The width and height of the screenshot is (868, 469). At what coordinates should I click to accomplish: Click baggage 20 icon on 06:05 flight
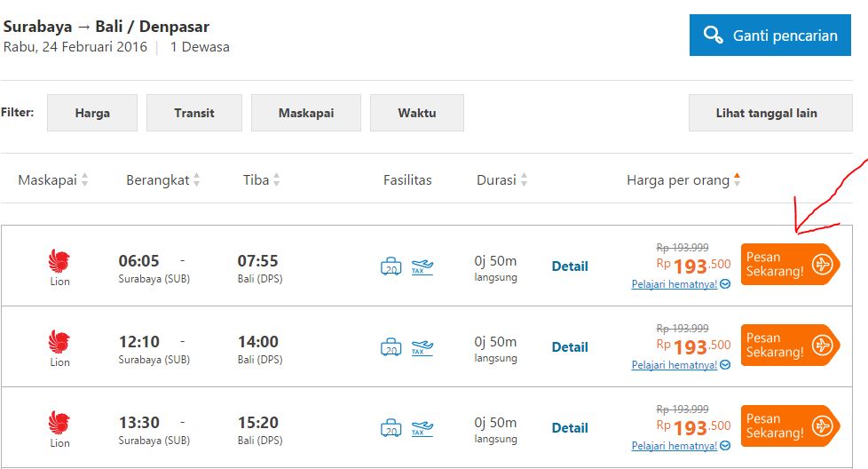(x=391, y=266)
